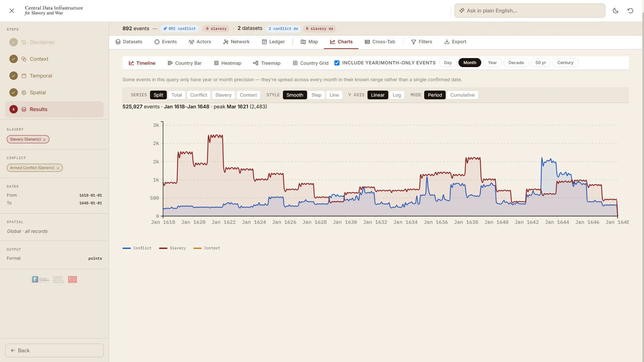
Task: Click the Results step database icon
Action: point(24,109)
